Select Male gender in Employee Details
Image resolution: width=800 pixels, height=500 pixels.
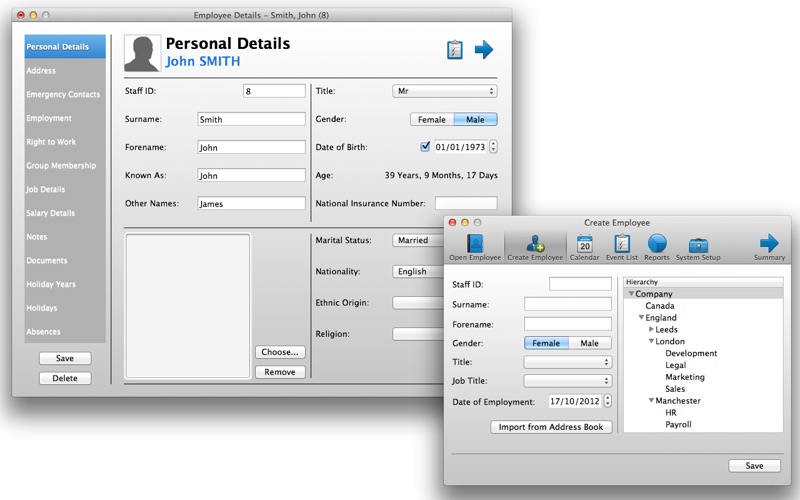point(475,119)
